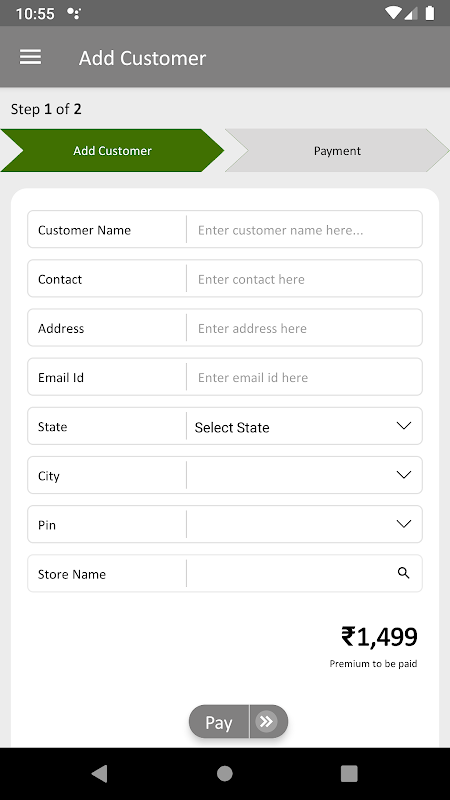Switch to the Payment step tab
The image size is (450, 800).
click(x=337, y=151)
